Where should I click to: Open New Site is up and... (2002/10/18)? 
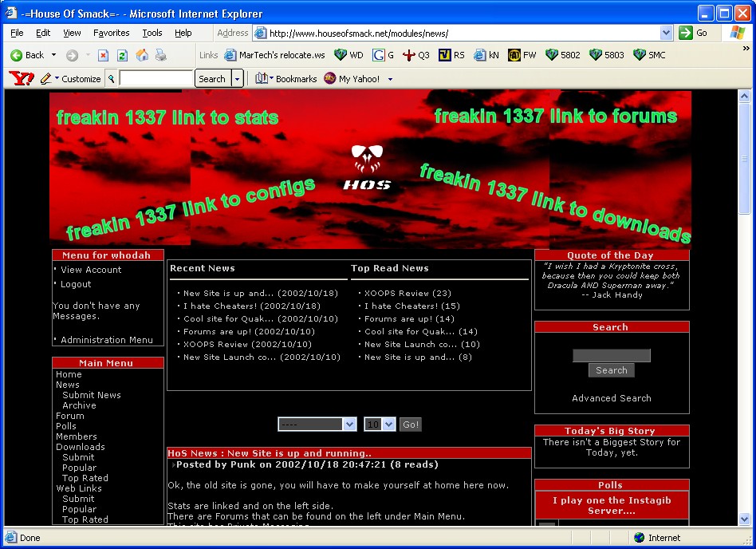click(x=261, y=294)
